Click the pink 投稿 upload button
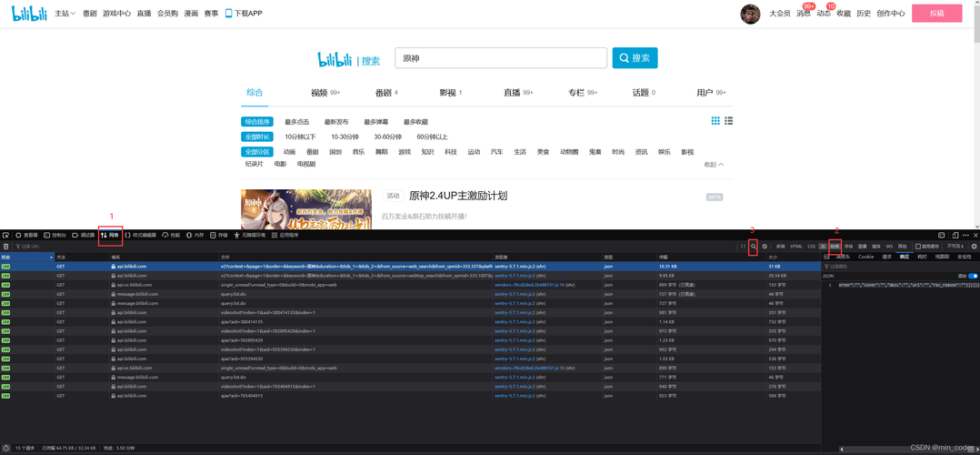 click(936, 13)
